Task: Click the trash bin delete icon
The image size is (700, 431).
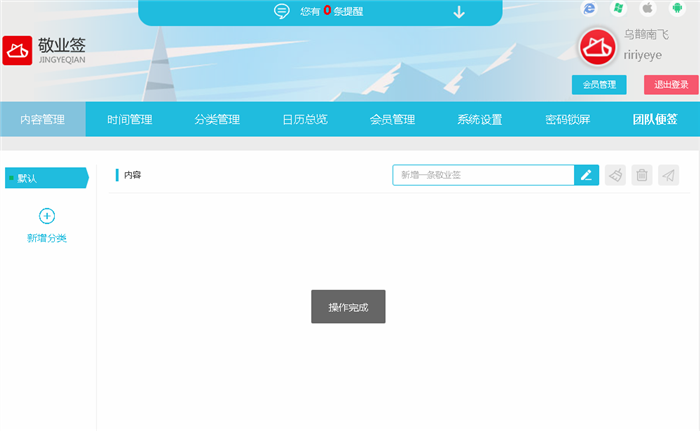Action: pos(642,175)
